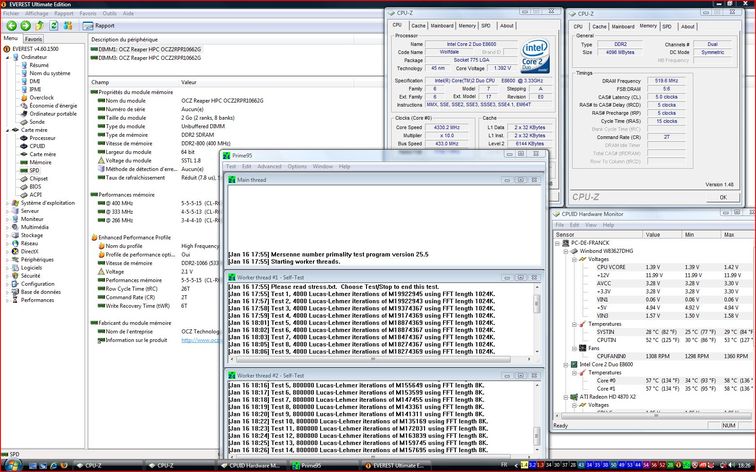
Task: Open the product information hyperlink
Action: (200, 340)
